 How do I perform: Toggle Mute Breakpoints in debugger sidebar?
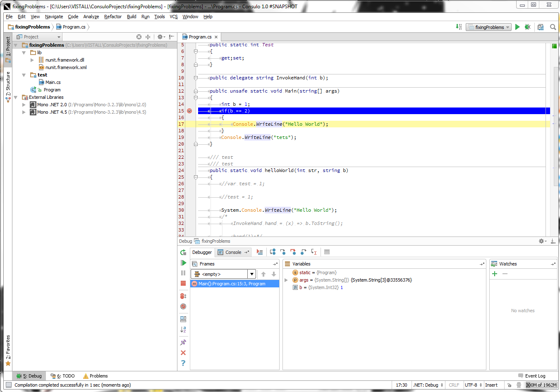pos(184,306)
